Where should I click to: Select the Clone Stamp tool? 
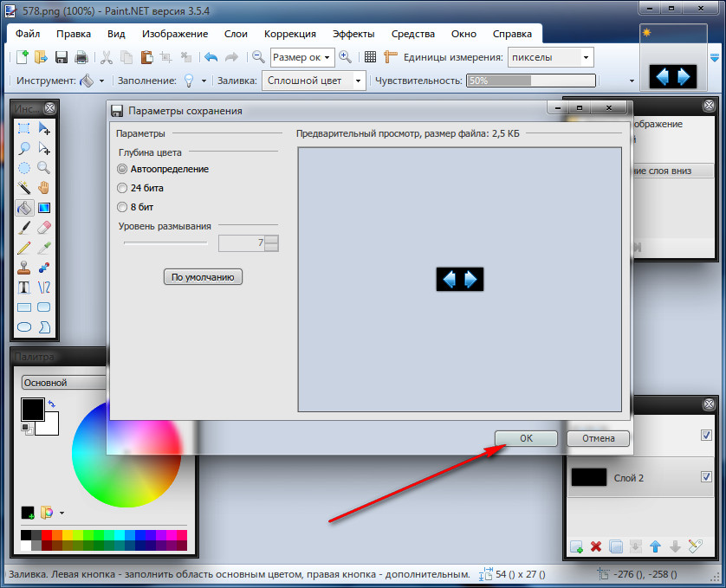pos(25,268)
